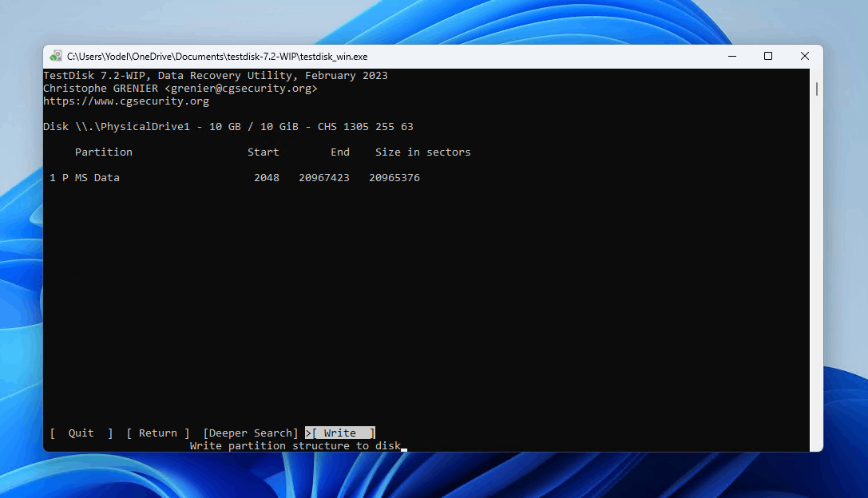Select the highlighted Write option
The width and height of the screenshot is (868, 498).
click(x=340, y=433)
